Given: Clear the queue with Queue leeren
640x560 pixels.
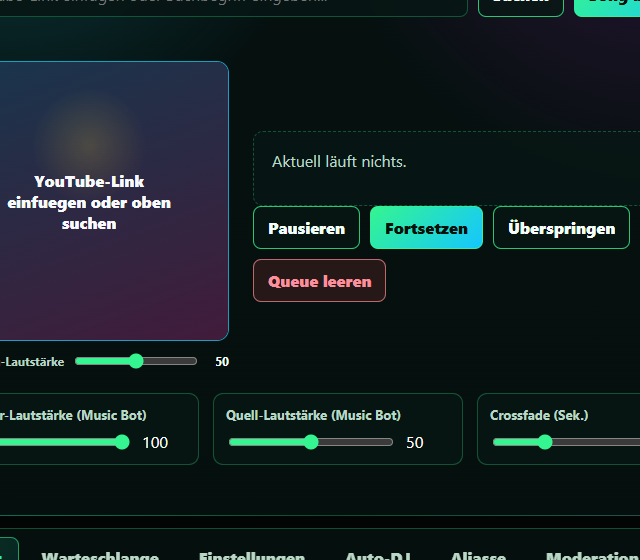Looking at the screenshot, I should coord(319,281).
